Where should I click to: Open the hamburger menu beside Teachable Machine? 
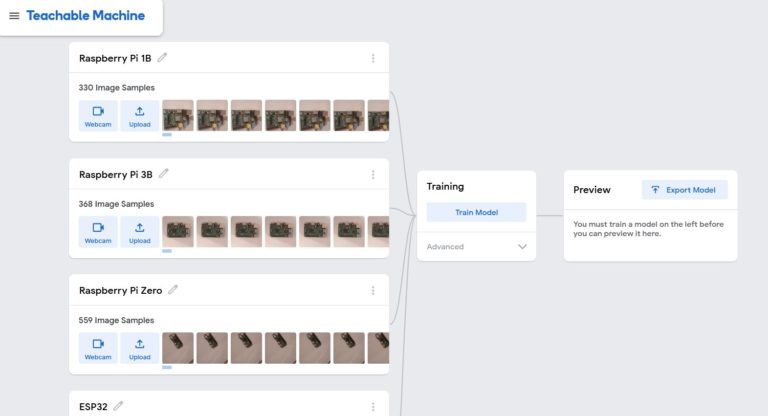tap(14, 16)
